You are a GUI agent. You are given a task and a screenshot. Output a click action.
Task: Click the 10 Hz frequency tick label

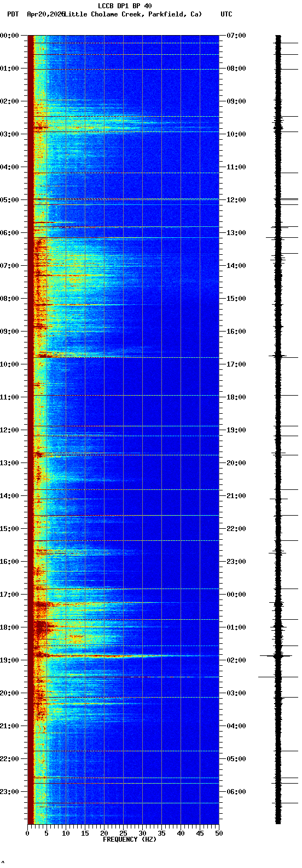pos(66,833)
